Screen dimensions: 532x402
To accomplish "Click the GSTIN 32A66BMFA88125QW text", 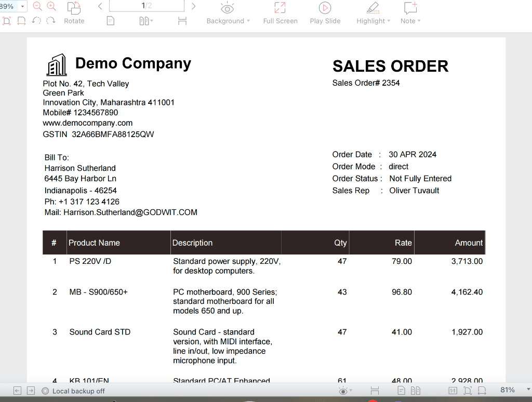I will [98, 135].
